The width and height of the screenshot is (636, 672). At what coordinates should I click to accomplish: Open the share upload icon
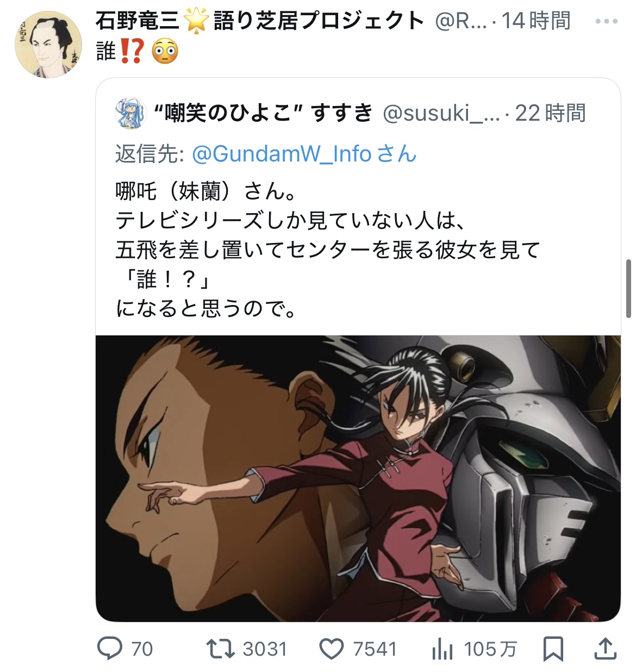click(x=605, y=649)
